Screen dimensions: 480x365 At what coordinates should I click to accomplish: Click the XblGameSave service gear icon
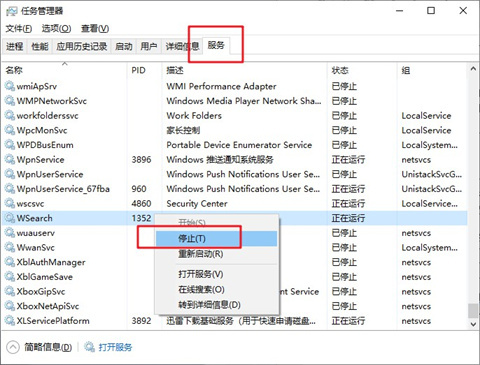10,277
